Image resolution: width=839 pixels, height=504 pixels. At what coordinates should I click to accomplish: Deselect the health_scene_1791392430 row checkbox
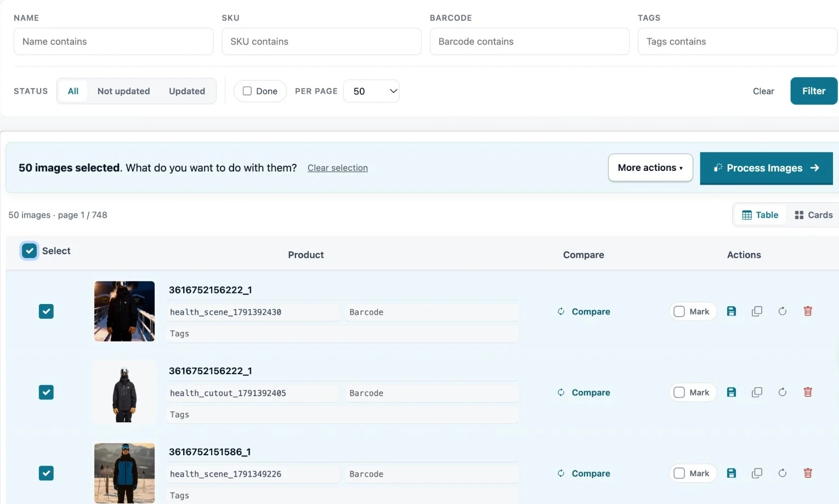click(x=46, y=311)
